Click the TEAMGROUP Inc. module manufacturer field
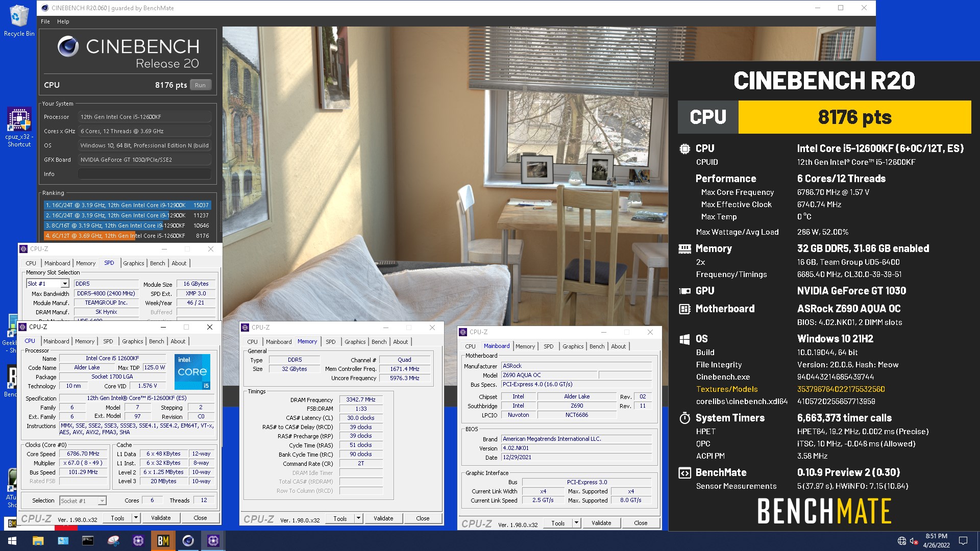Screen dimensions: 980x551 [106, 303]
